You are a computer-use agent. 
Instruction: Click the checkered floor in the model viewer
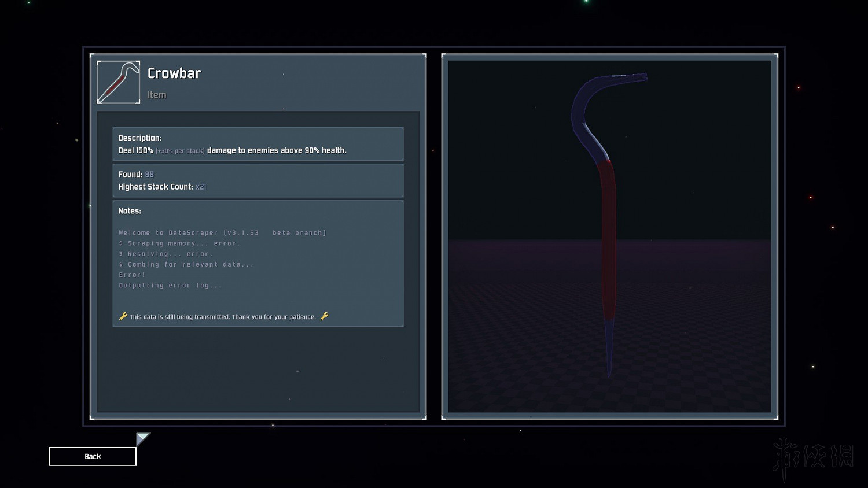[521, 347]
